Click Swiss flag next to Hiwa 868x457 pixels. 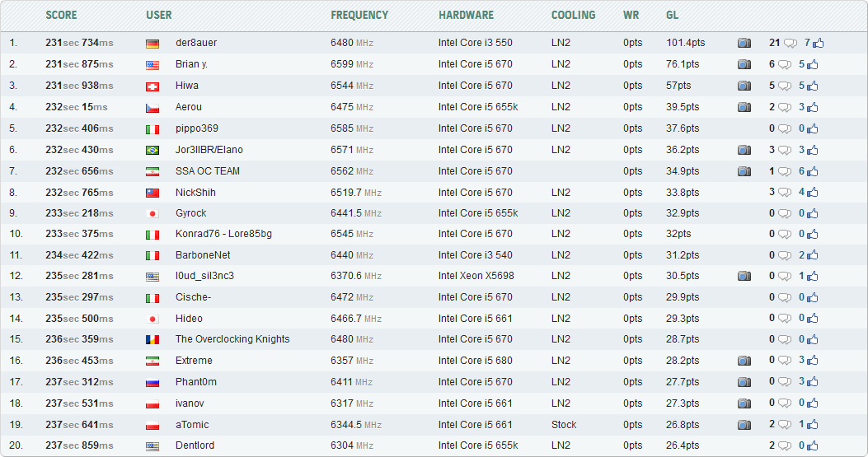[x=152, y=86]
